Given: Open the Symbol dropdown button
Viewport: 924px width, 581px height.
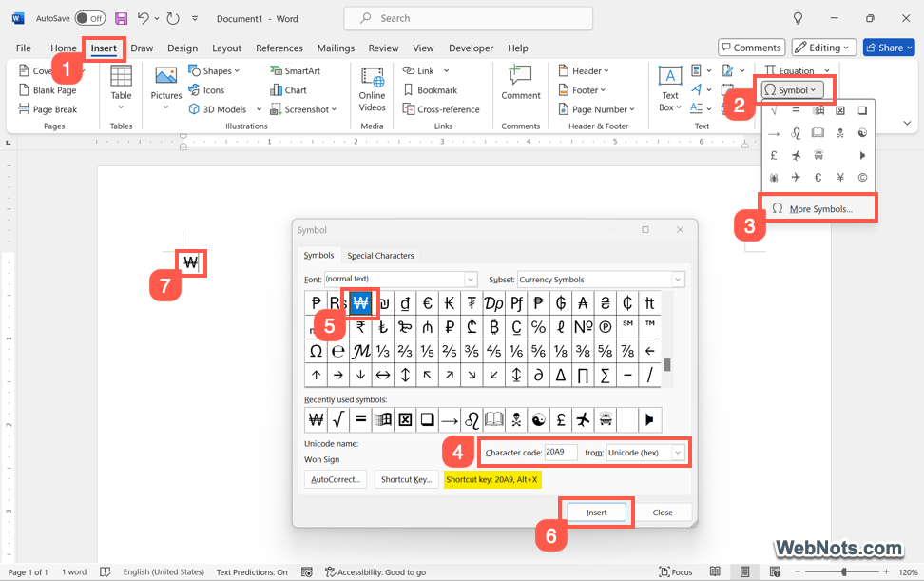Looking at the screenshot, I should 792,90.
